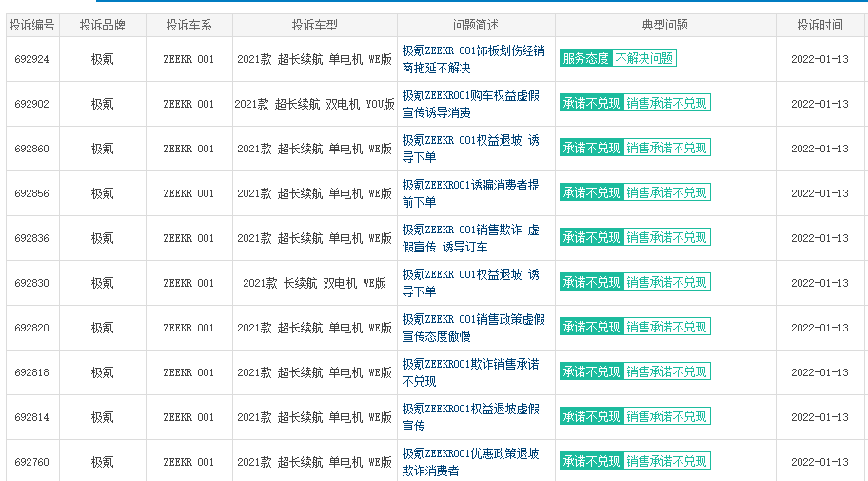This screenshot has width=868, height=481.
Task: Select complaint number 692856
Action: (x=32, y=194)
